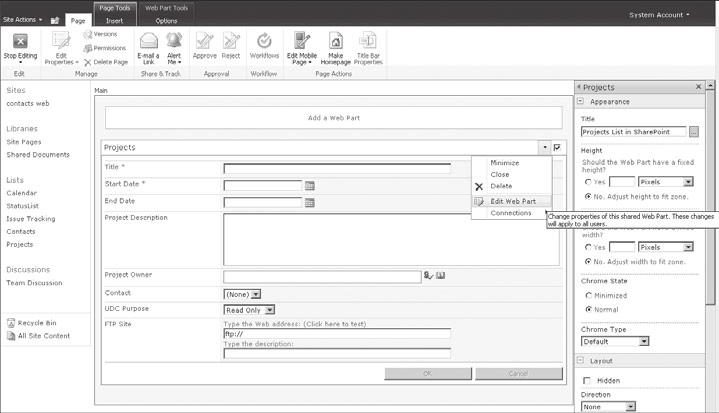719x413 pixels.
Task: Open Title Bar Properties icon
Action: pyautogui.click(x=368, y=40)
